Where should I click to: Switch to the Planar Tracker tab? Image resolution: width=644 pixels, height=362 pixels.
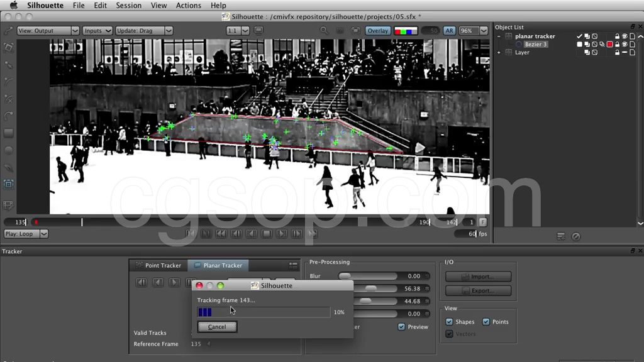click(x=218, y=265)
